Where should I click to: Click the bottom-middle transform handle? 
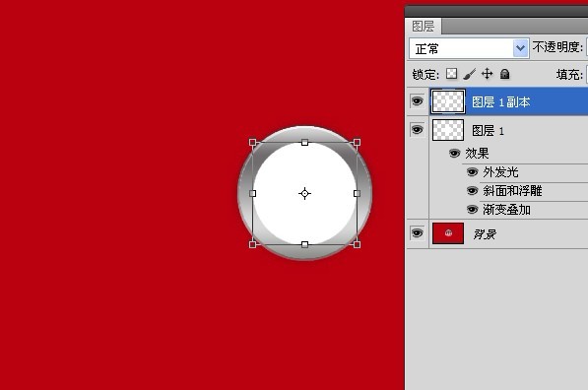coord(305,244)
